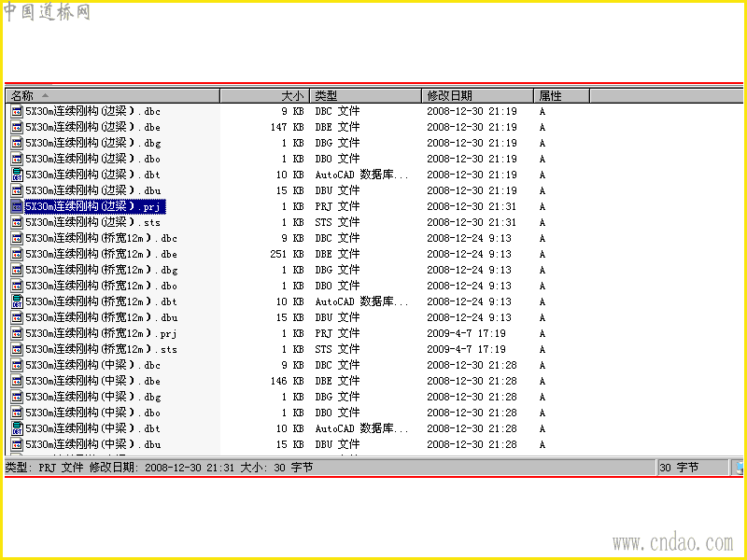Viewport: 747px width, 560px height.
Task: Select file 5X30m连续刚构(边梁).dbe name
Action: 92,127
